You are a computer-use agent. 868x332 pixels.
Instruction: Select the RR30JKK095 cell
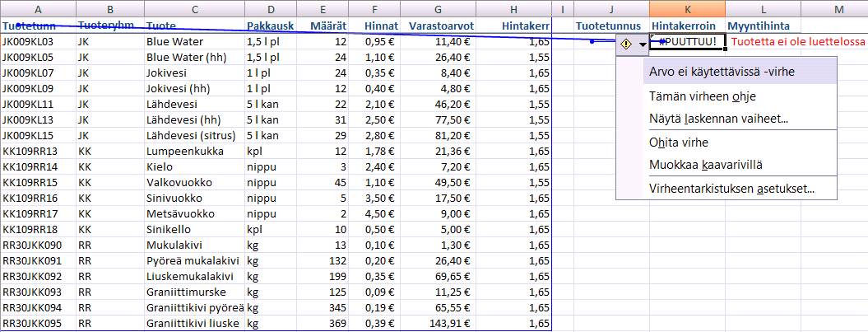pyautogui.click(x=38, y=323)
